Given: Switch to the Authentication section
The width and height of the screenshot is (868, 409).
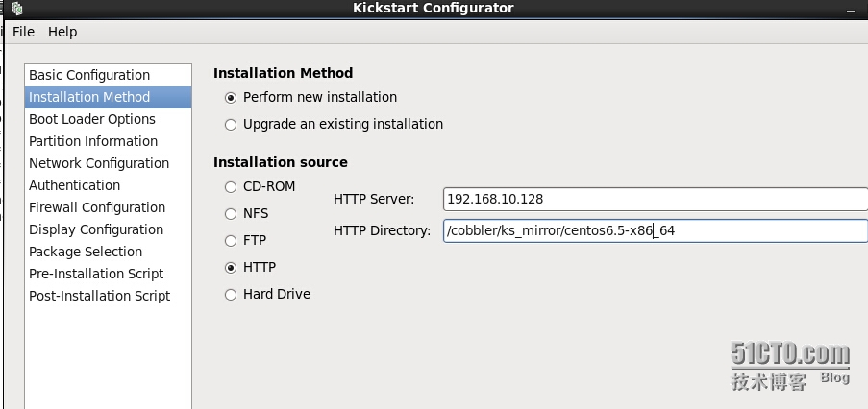Looking at the screenshot, I should tap(108, 185).
